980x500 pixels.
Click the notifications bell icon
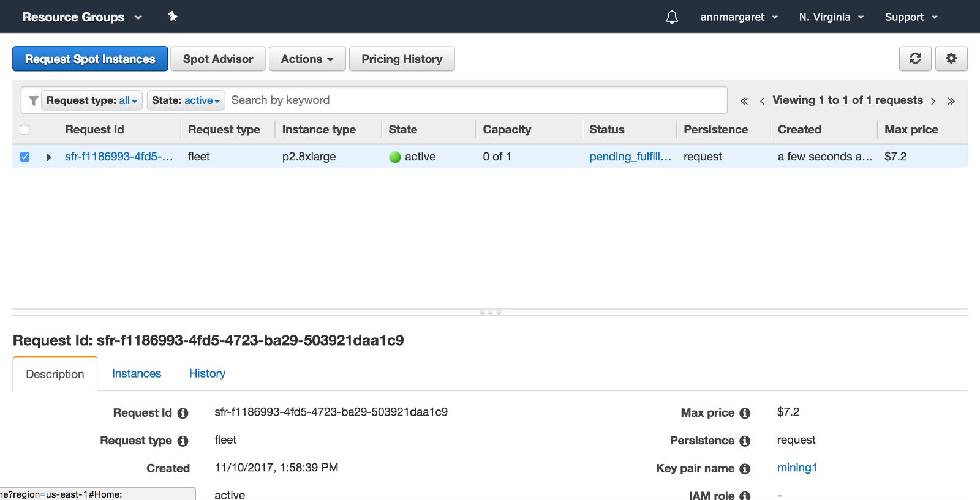[x=672, y=17]
